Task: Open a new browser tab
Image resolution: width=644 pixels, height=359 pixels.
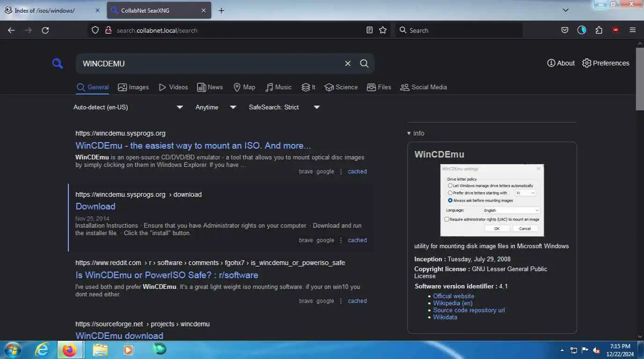Action: [x=221, y=10]
